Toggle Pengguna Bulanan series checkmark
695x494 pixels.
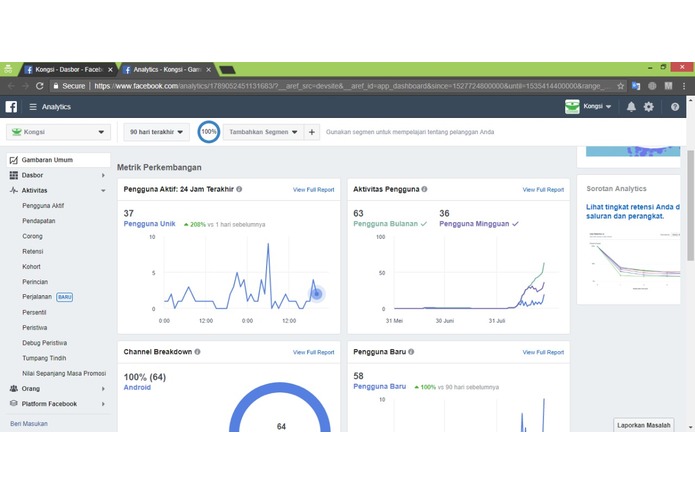coord(424,224)
